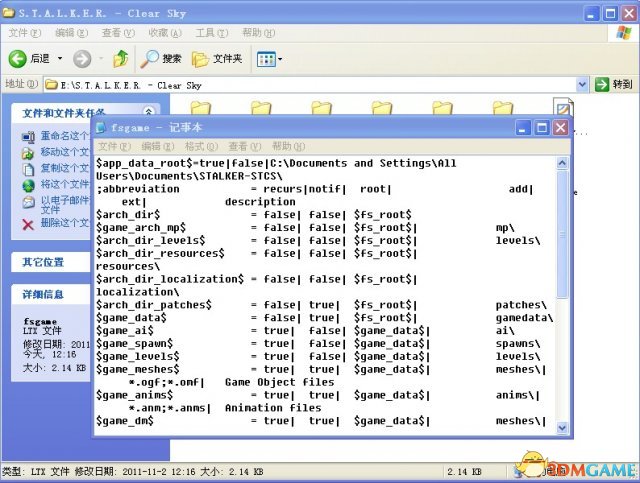Open Notepad Format menu (格式)
Screen dimensions: 640x483
click(201, 146)
